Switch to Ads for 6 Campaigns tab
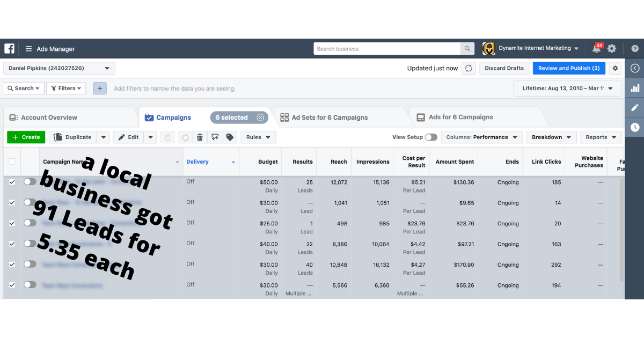 [460, 117]
